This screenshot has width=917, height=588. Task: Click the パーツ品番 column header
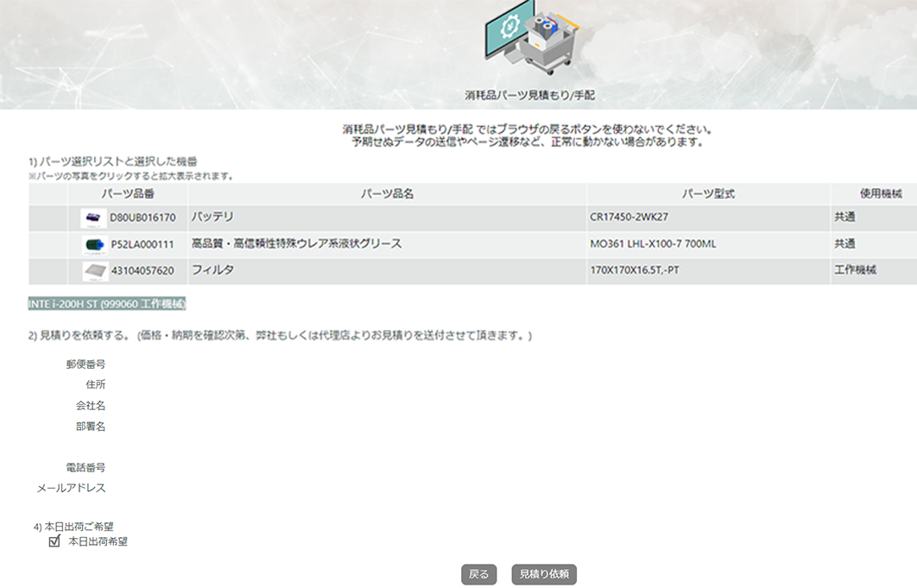coord(128,193)
